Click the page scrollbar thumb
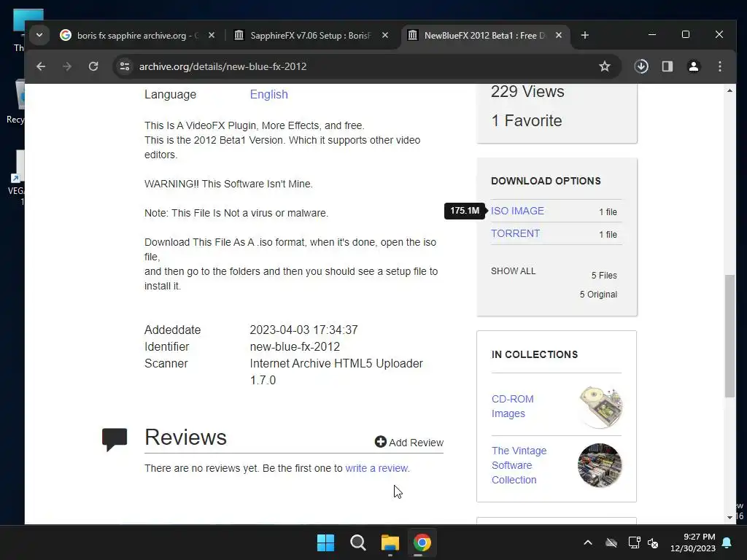The height and width of the screenshot is (560, 747). (x=729, y=335)
